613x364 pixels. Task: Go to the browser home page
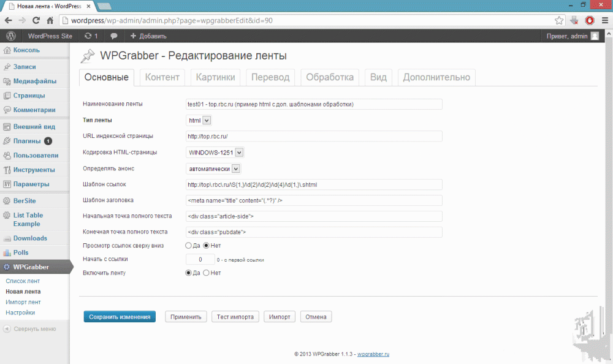point(50,20)
